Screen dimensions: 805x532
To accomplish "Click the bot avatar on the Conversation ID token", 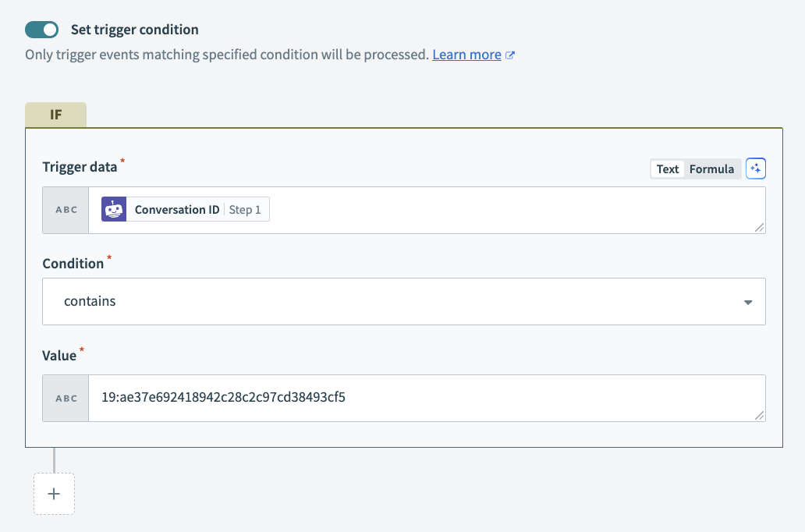I will tap(114, 209).
